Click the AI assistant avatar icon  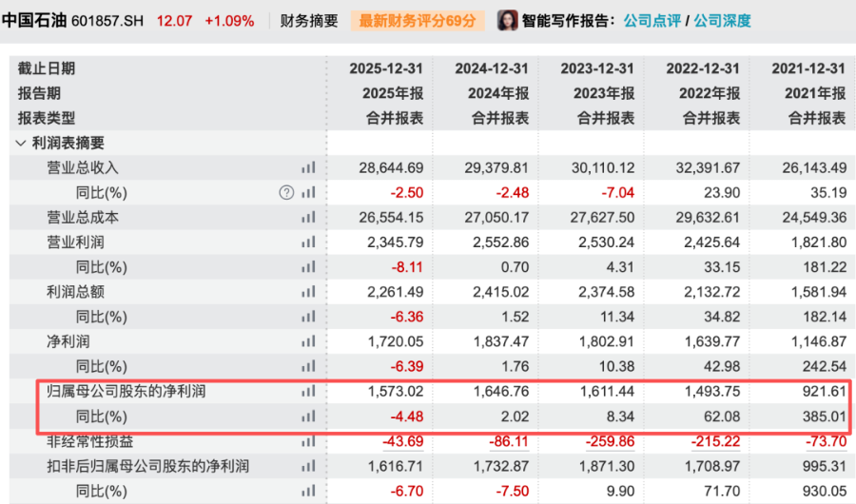click(508, 20)
